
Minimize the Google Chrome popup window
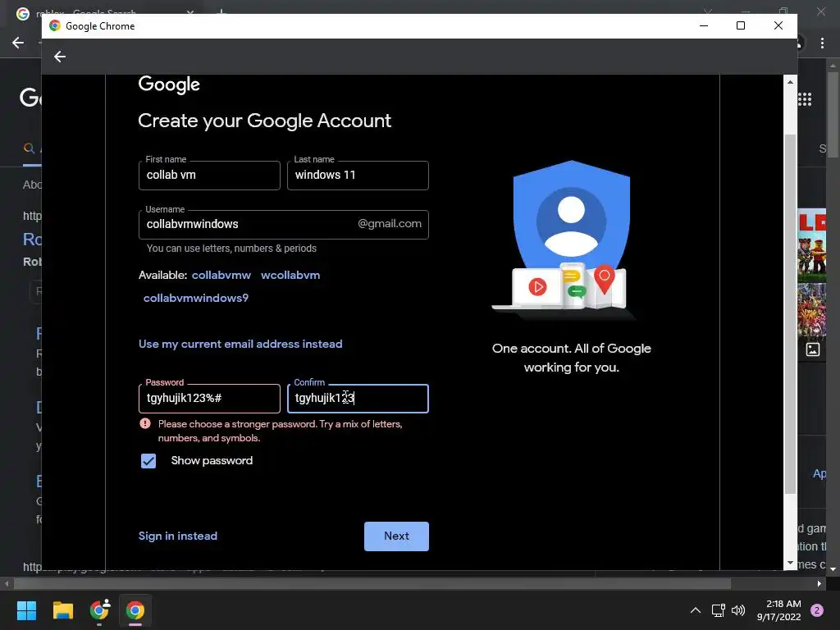click(x=704, y=25)
